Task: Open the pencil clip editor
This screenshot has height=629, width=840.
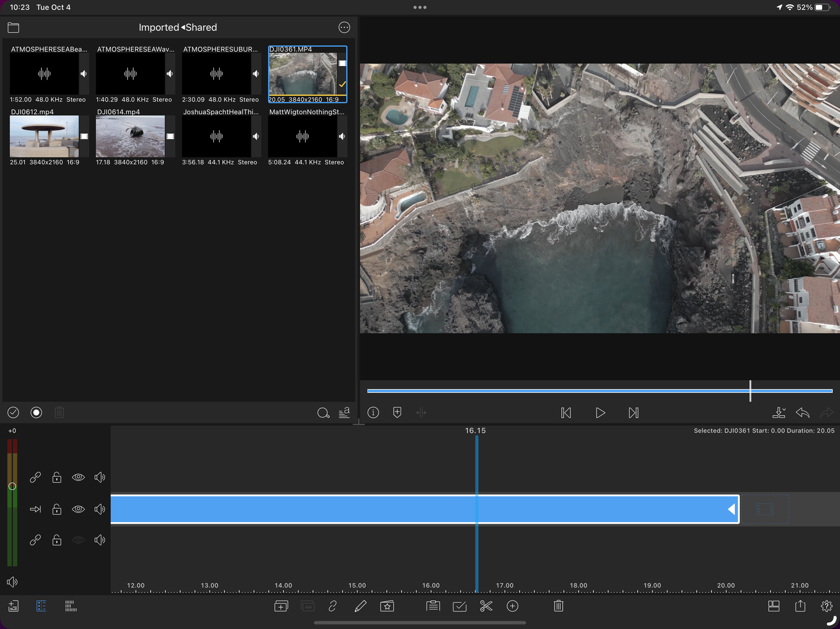Action: tap(361, 606)
